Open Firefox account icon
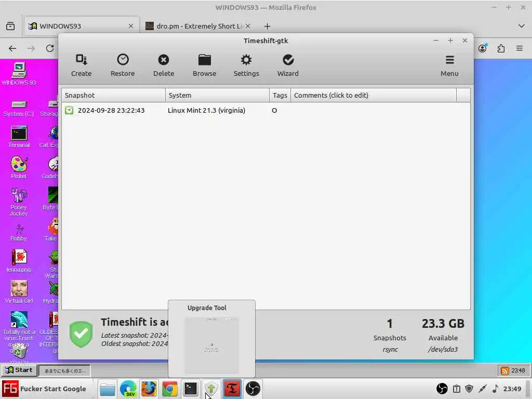 coord(483,48)
